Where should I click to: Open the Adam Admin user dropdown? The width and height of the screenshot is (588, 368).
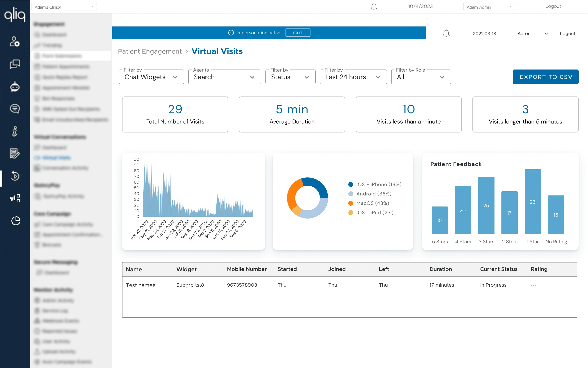point(489,7)
